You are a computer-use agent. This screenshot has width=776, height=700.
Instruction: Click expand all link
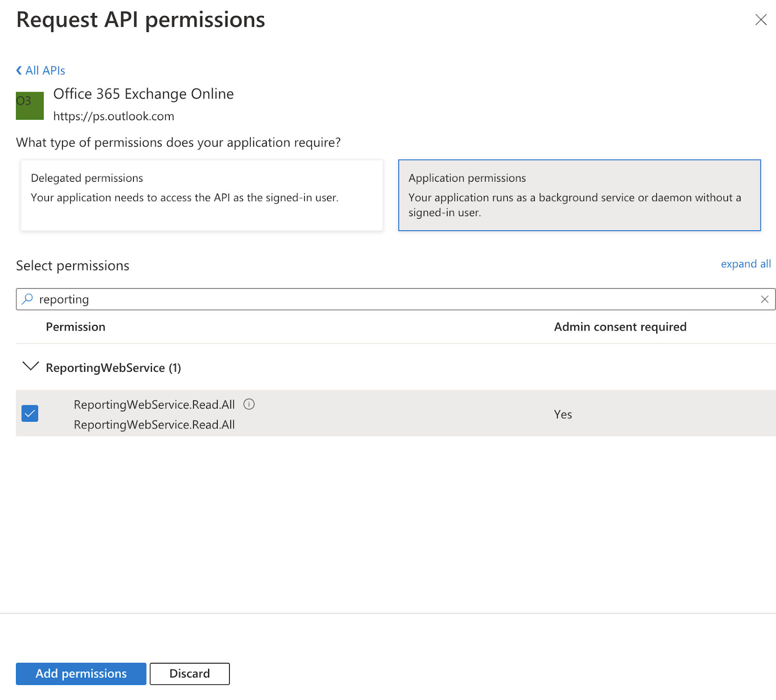(745, 264)
